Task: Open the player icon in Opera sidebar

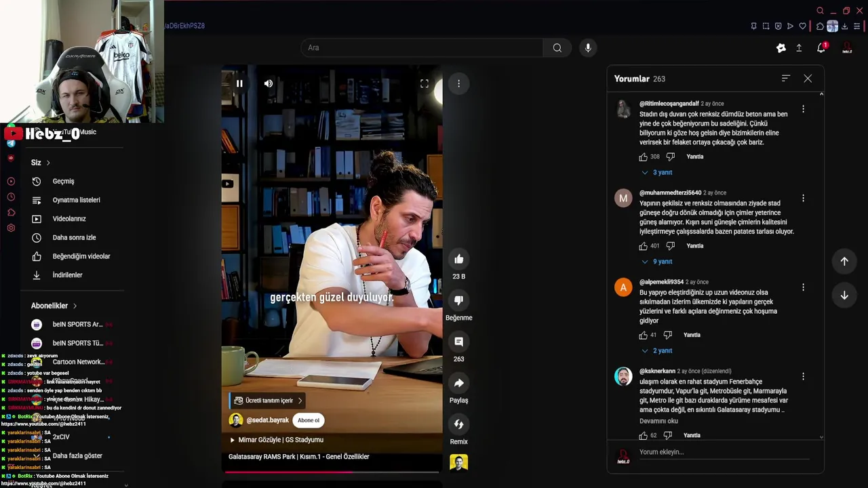Action: click(11, 182)
